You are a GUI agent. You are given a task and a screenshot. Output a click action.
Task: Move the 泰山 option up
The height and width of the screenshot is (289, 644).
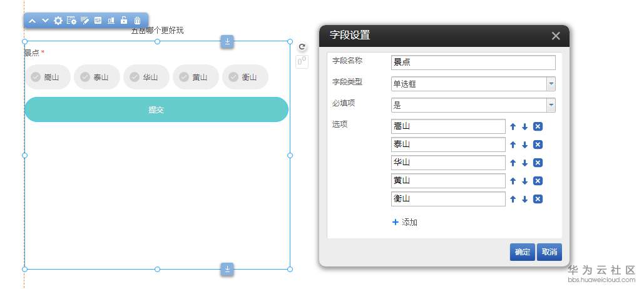(513, 144)
